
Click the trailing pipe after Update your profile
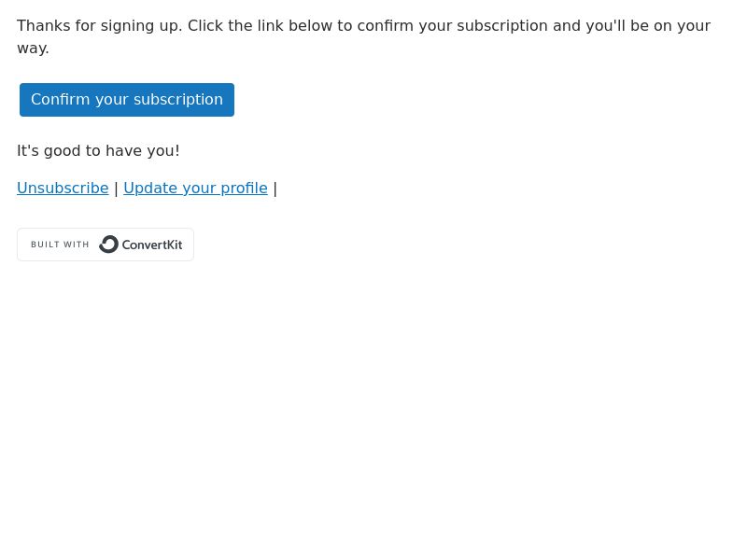point(275,189)
